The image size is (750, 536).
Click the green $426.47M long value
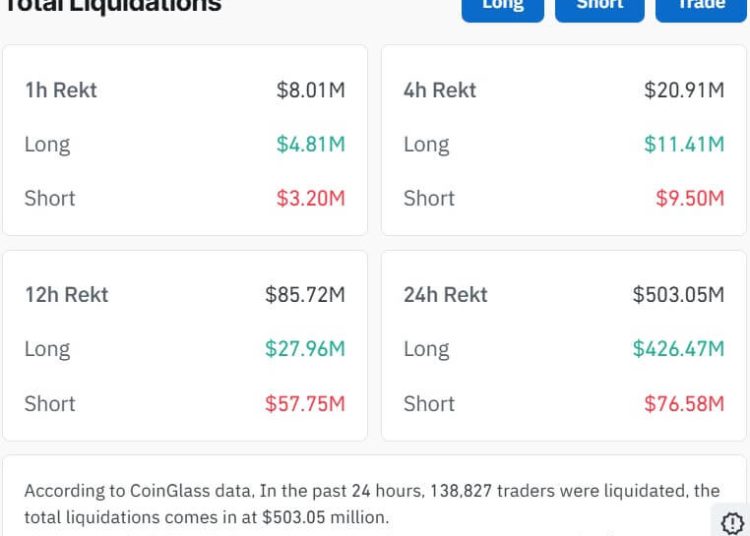pyautogui.click(x=678, y=349)
